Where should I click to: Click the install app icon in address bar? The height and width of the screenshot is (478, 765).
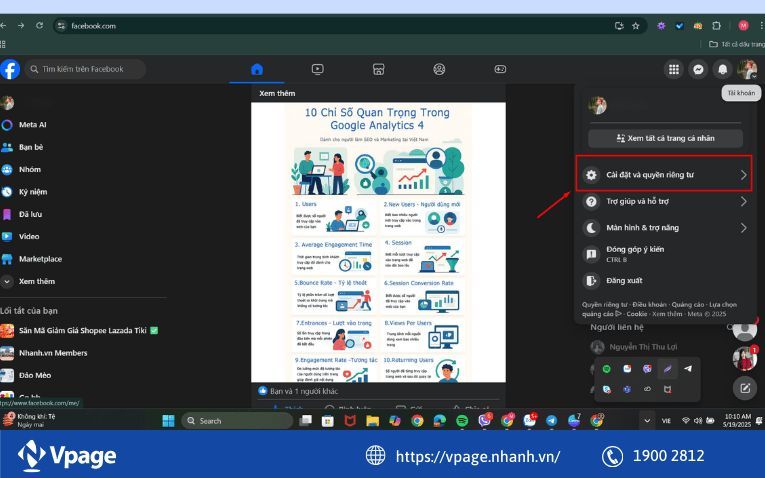pyautogui.click(x=619, y=26)
